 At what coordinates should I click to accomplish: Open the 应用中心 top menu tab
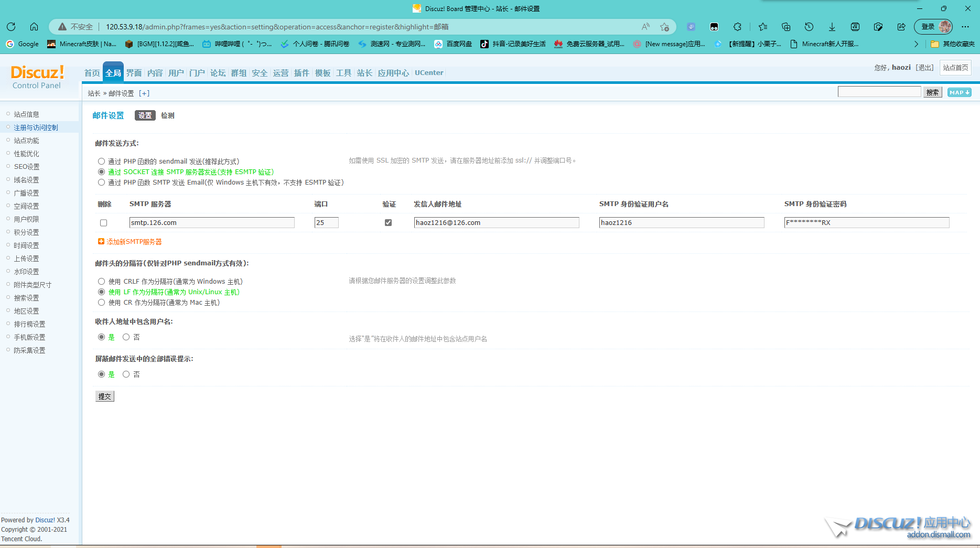click(393, 73)
